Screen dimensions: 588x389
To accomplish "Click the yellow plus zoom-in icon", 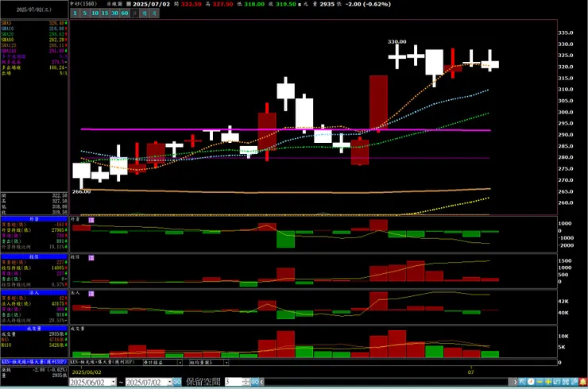I will click(x=548, y=382).
